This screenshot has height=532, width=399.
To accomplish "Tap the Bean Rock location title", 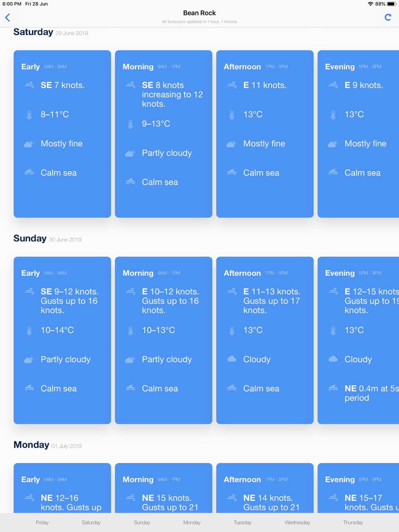I will (x=199, y=13).
